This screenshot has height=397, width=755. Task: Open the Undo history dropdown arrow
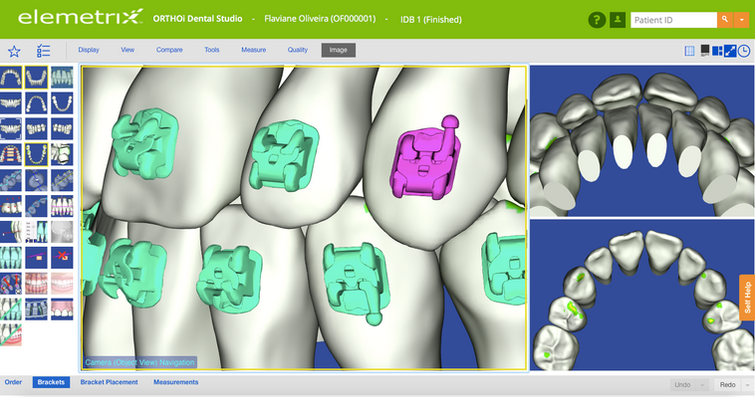[702, 385]
